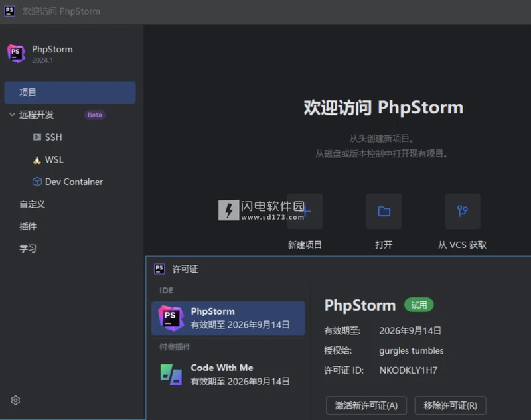Click the licensee name gurgles tumbles
This screenshot has width=531, height=420.
(x=411, y=350)
